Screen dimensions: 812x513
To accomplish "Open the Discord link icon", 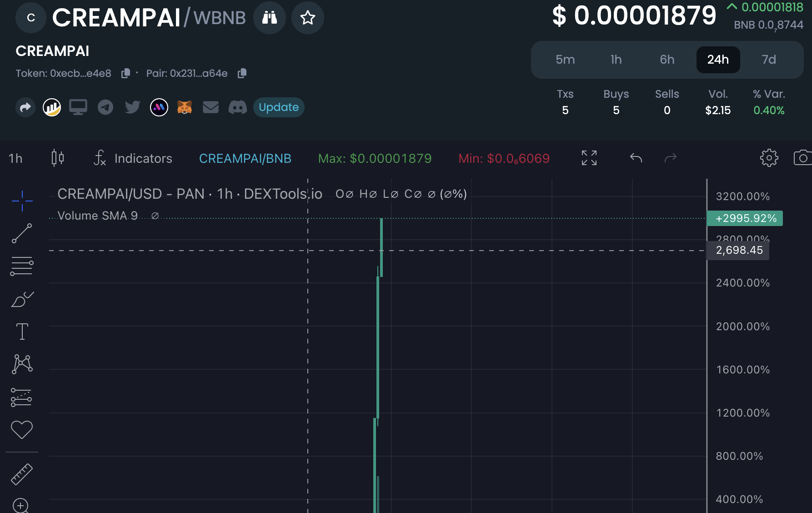I will (237, 107).
